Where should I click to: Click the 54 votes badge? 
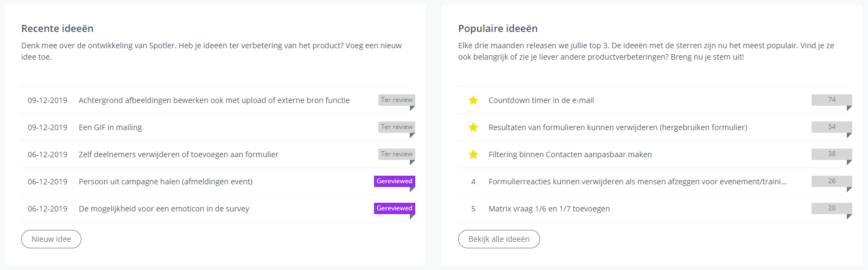click(x=831, y=127)
